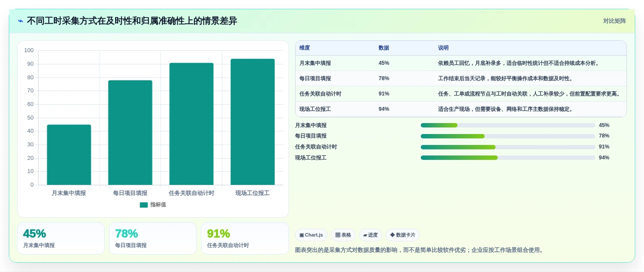
Task: Click the 进度 tag chip
Action: [x=370, y=235]
